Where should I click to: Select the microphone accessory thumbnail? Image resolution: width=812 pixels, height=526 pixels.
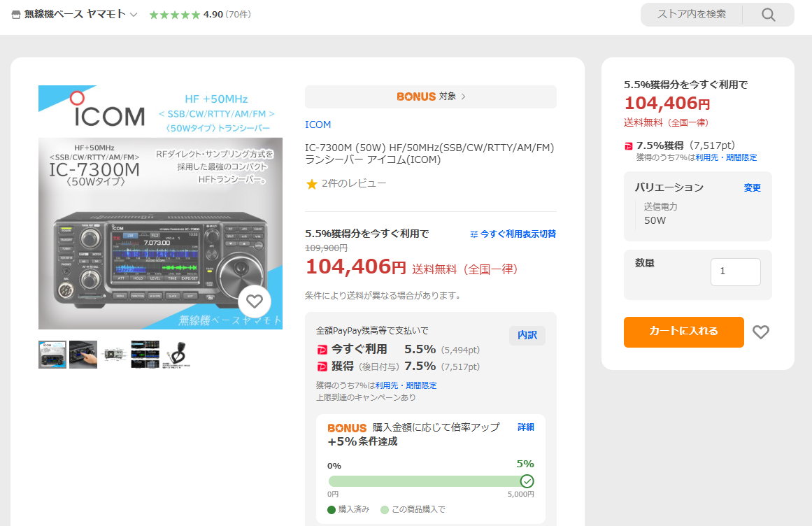(178, 355)
